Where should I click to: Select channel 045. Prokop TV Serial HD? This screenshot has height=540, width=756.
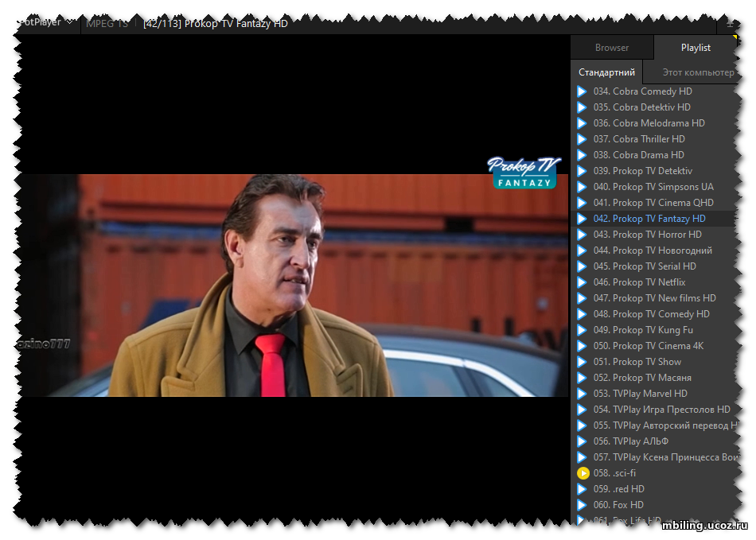point(645,266)
